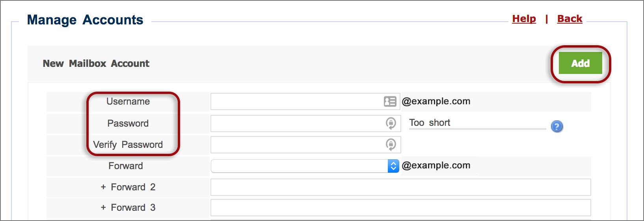Click the key icon in Verify Password field

click(x=391, y=145)
